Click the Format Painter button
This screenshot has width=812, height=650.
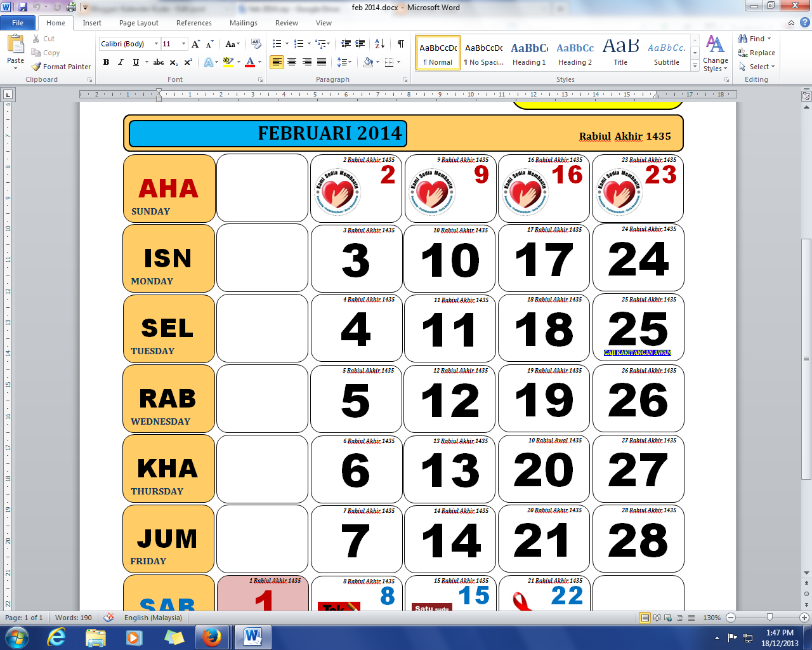(x=62, y=67)
